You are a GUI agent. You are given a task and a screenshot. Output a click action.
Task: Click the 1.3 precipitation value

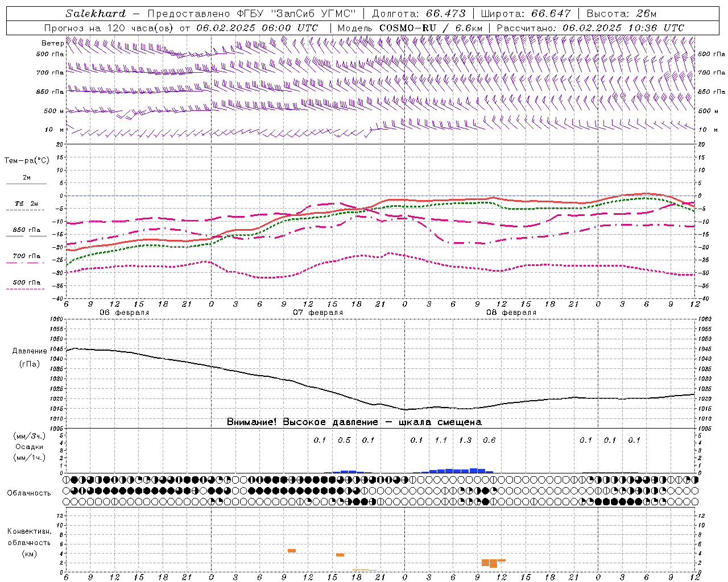[465, 440]
